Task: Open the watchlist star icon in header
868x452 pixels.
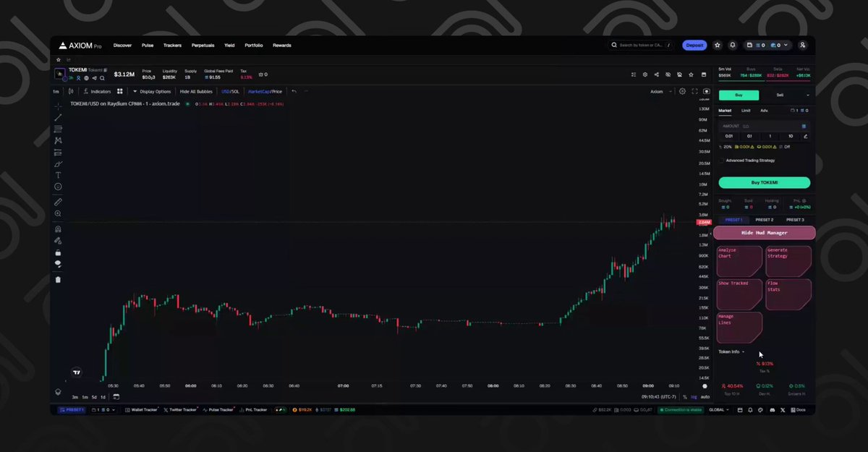Action: pyautogui.click(x=718, y=45)
